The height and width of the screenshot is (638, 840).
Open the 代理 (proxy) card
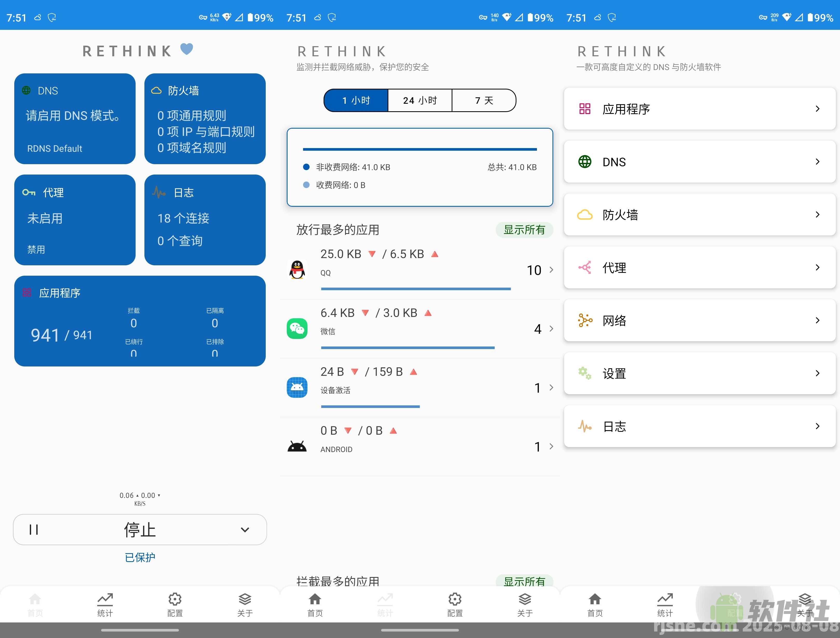point(74,220)
